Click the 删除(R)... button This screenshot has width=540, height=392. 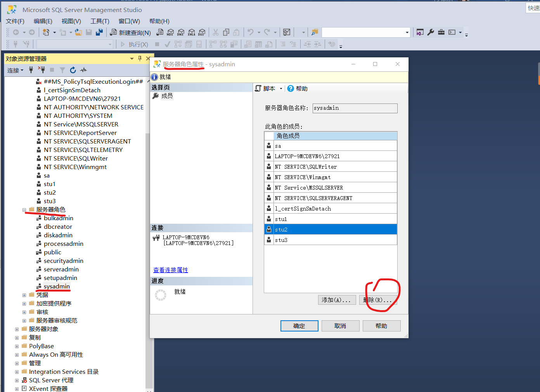point(378,300)
